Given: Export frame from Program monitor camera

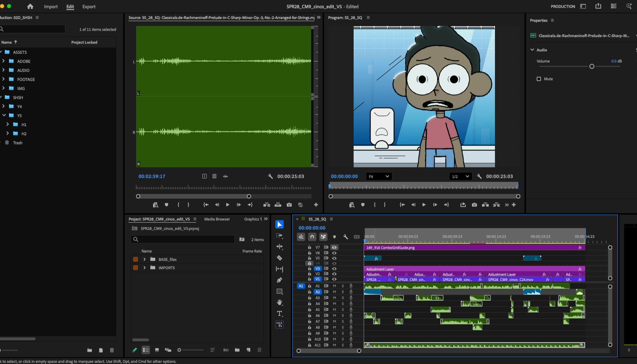Looking at the screenshot, I should (x=474, y=205).
